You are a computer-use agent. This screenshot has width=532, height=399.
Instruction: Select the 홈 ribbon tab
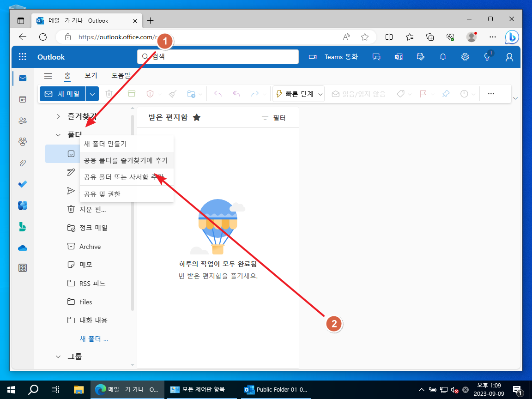tap(67, 76)
